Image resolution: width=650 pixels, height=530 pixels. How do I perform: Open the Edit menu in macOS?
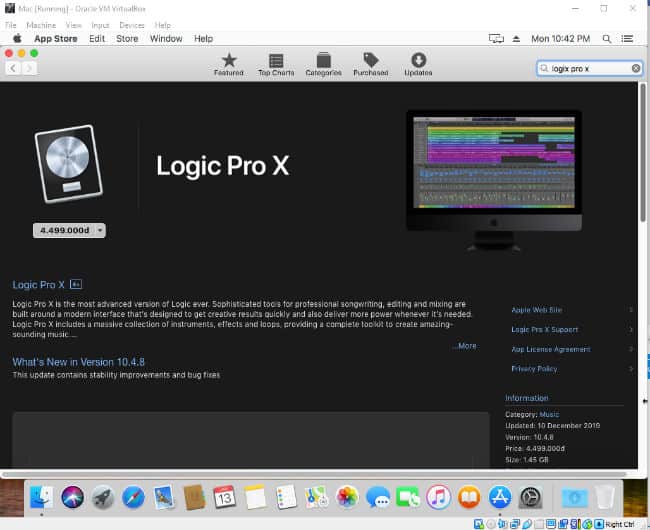[x=97, y=39]
